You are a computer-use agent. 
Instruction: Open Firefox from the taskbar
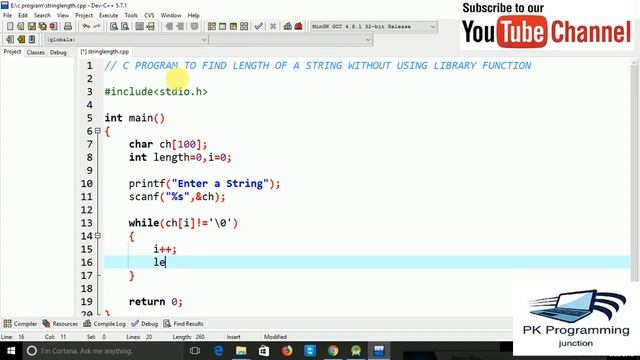point(287,351)
